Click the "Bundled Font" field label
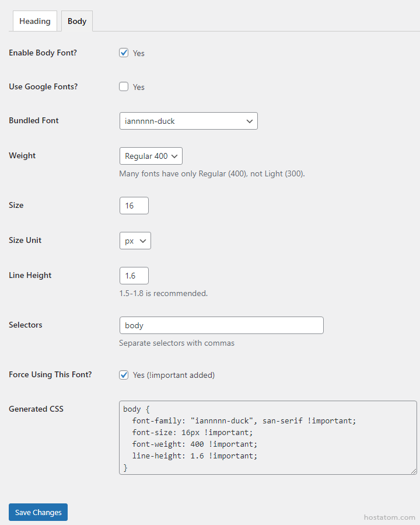Image resolution: width=420 pixels, height=525 pixels. (x=34, y=121)
